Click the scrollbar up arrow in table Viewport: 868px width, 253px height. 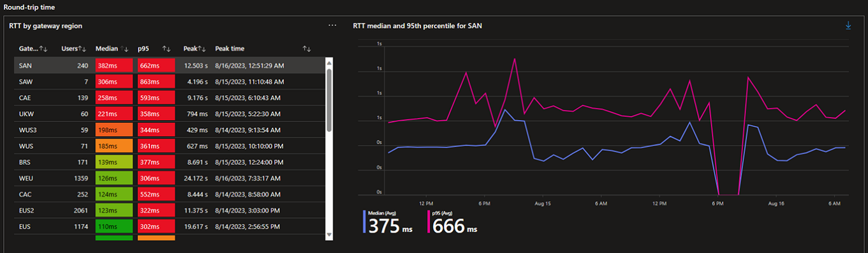point(329,63)
